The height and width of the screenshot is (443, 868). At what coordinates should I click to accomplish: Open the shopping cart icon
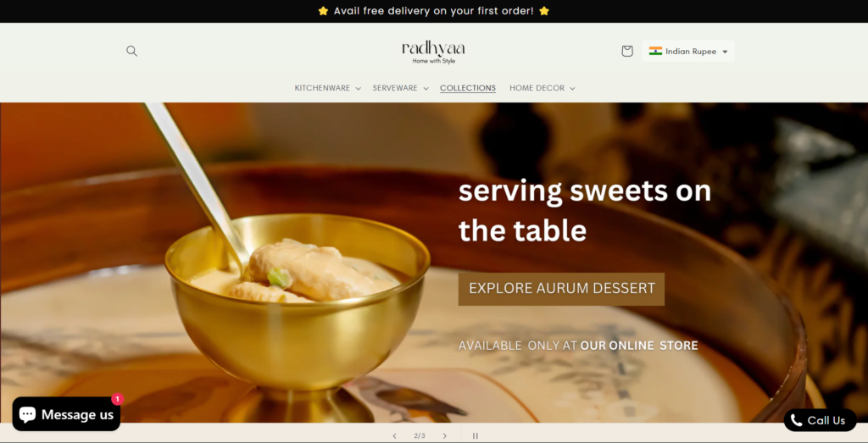click(x=626, y=51)
